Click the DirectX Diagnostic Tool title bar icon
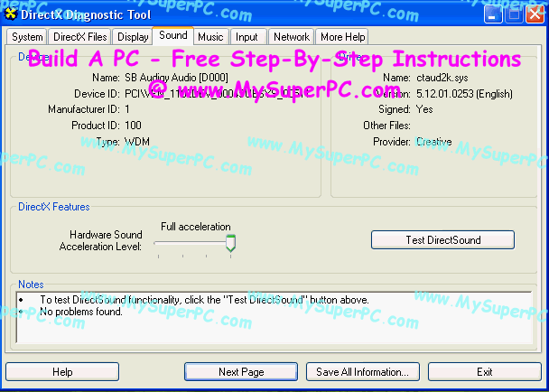 12,14
